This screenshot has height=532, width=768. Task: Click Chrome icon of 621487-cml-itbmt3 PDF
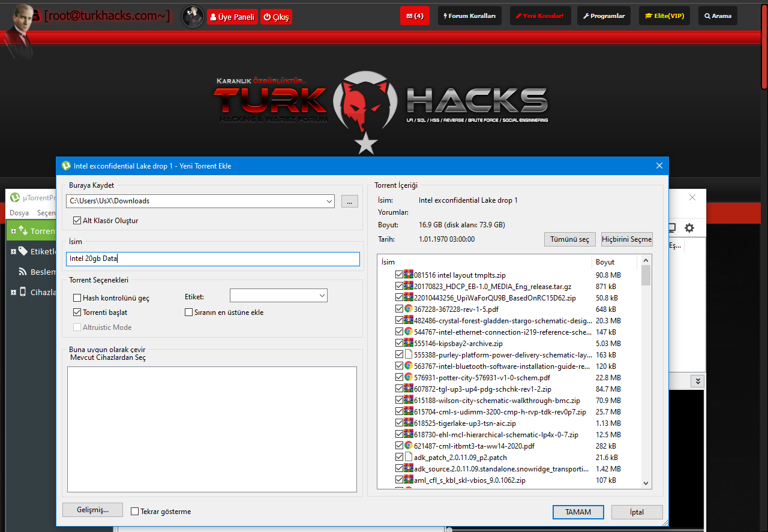pyautogui.click(x=409, y=446)
